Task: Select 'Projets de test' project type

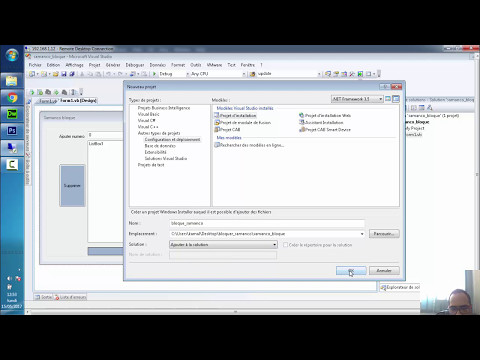Action: [151, 165]
